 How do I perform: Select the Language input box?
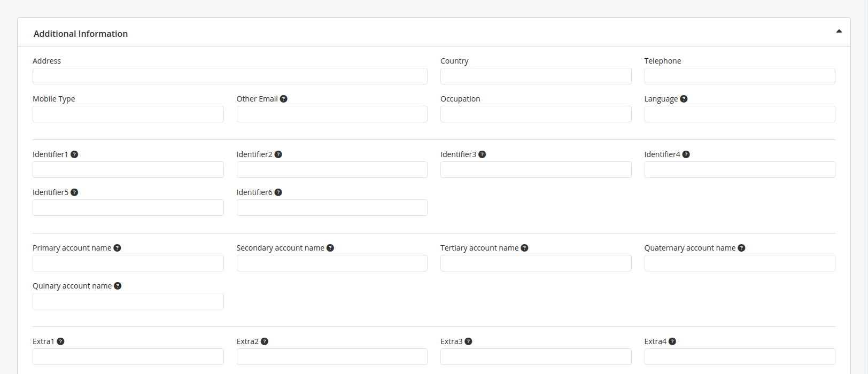[x=740, y=114]
